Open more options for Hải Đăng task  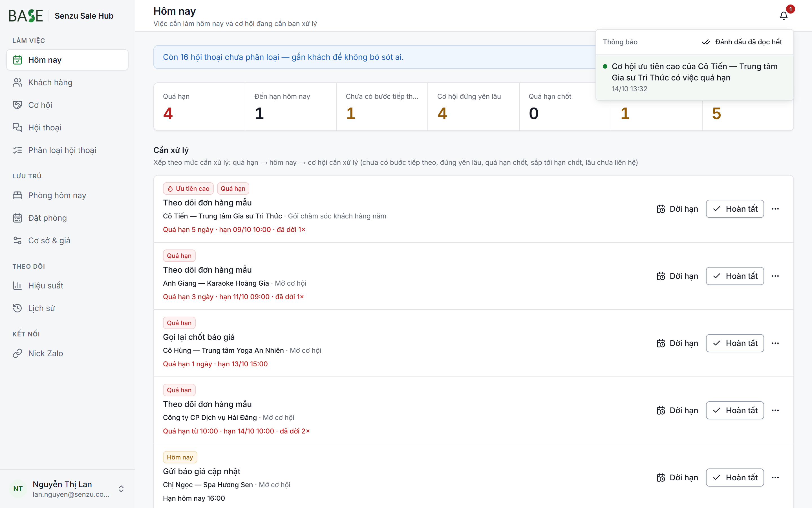click(x=775, y=411)
